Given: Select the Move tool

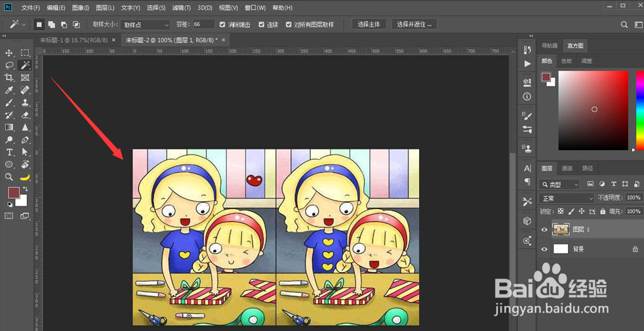Looking at the screenshot, I should tap(9, 52).
